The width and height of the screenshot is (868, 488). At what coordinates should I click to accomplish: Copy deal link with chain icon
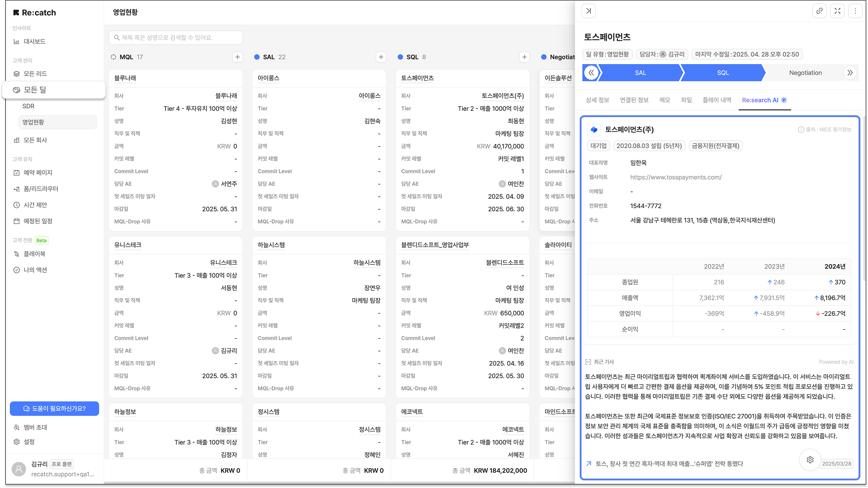(819, 11)
